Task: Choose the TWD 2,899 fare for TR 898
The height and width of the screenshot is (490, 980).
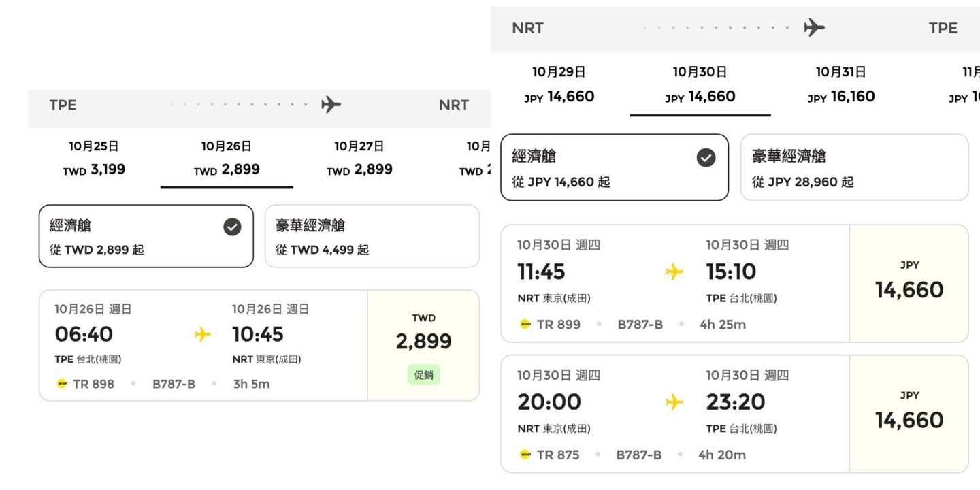Action: (x=423, y=340)
